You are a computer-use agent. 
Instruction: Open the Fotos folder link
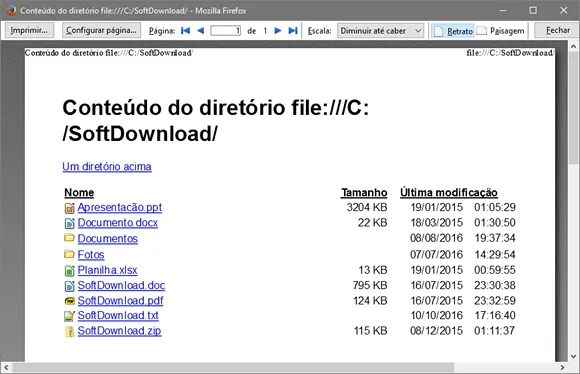coord(91,255)
